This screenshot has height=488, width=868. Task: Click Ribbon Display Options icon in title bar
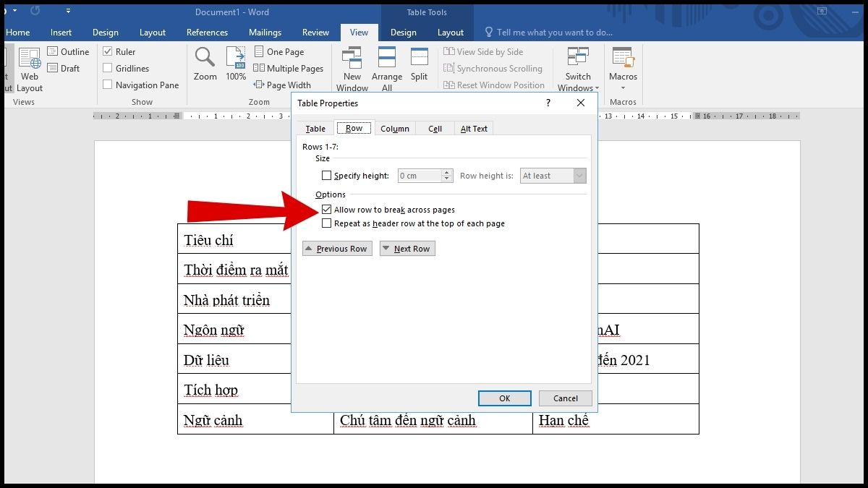point(822,12)
